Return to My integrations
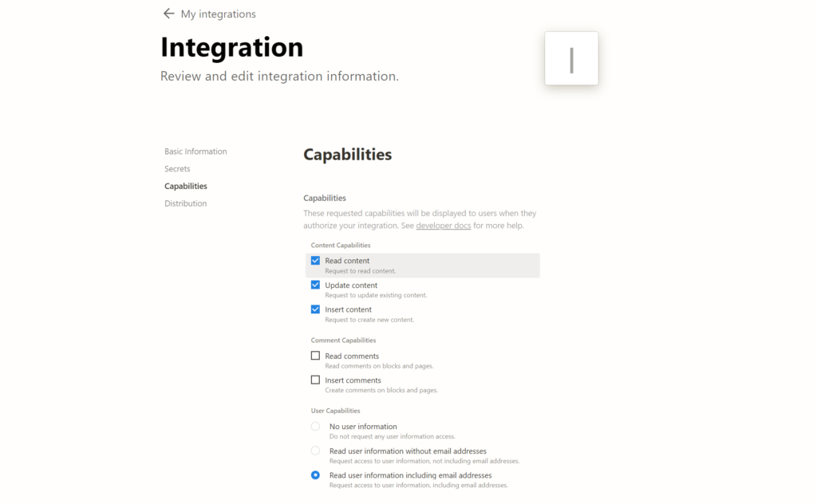 click(x=219, y=14)
